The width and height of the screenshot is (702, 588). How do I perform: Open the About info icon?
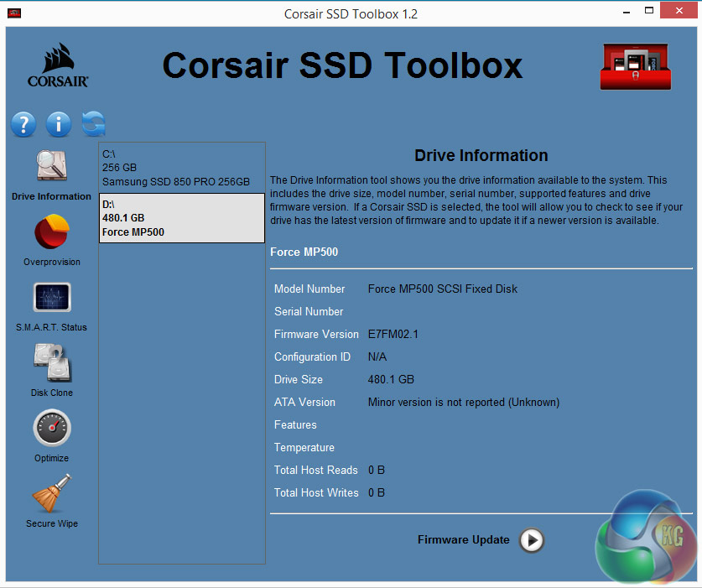pyautogui.click(x=59, y=125)
